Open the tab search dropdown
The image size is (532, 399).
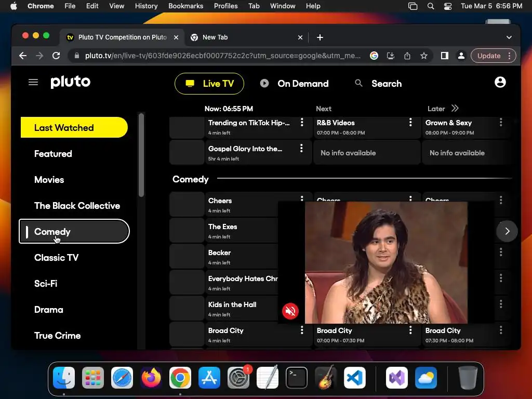(x=509, y=37)
